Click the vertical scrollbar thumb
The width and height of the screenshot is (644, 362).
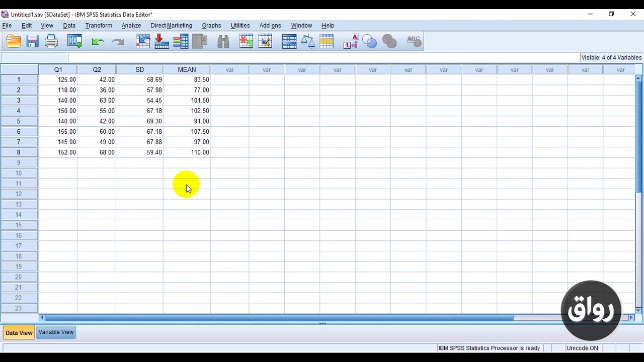(x=638, y=137)
